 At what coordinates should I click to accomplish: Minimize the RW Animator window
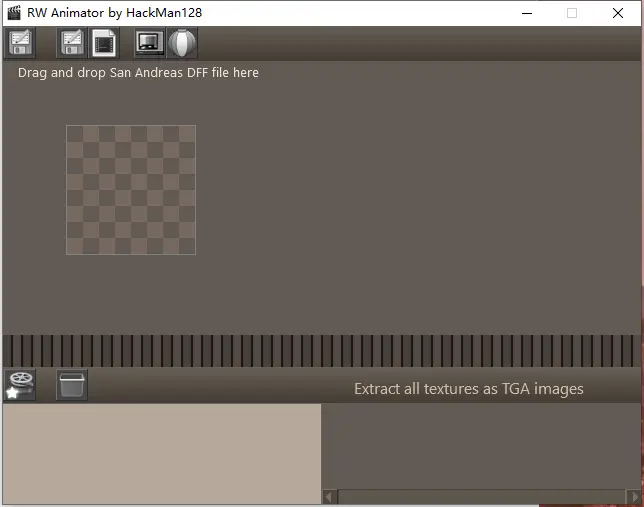tap(527, 13)
